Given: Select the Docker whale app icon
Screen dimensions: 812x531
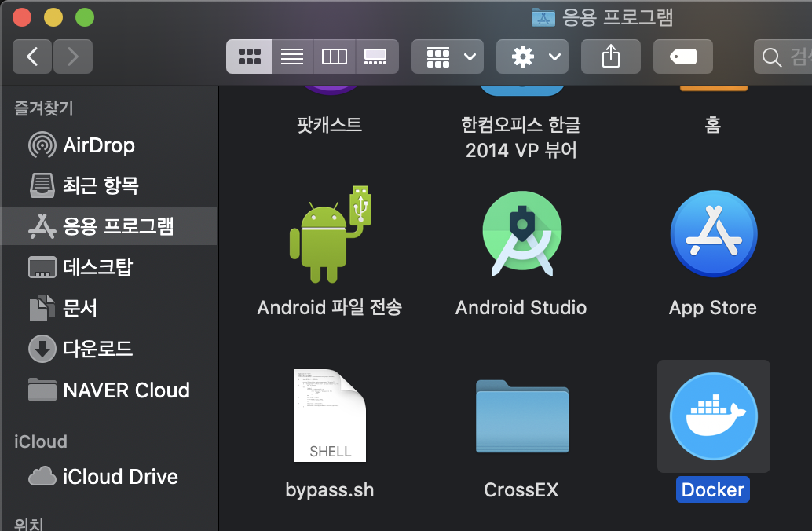Looking at the screenshot, I should [714, 416].
